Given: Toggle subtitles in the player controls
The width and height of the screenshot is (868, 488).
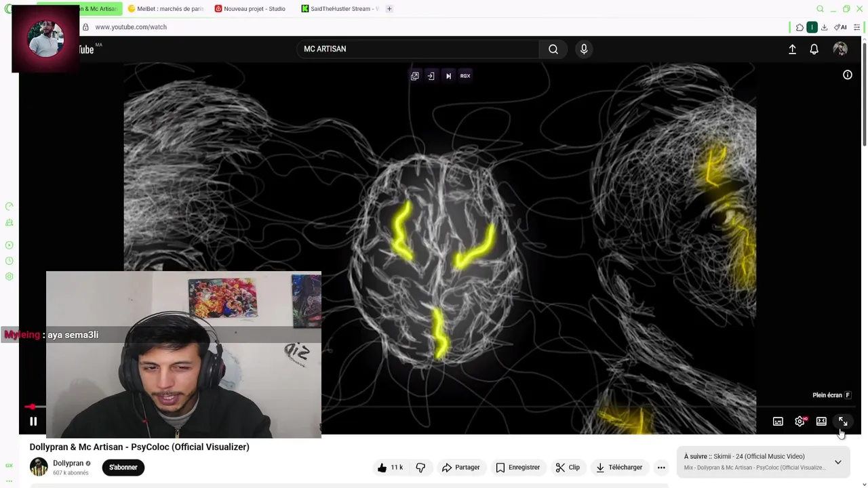Looking at the screenshot, I should click(778, 422).
